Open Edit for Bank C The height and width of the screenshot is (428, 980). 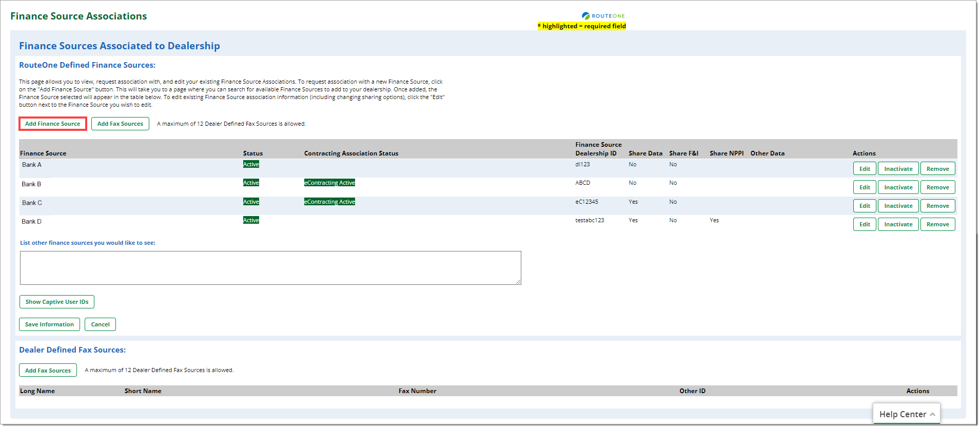pos(865,206)
